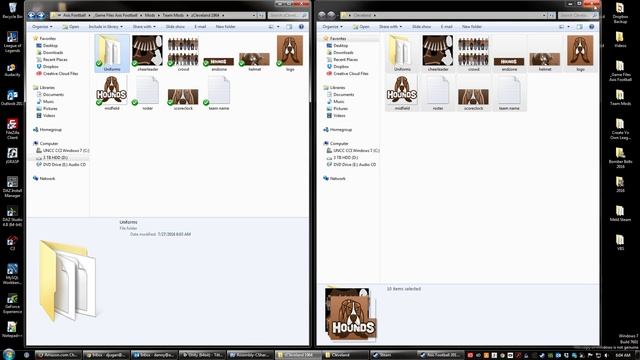The width and height of the screenshot is (640, 360).
Task: Click Slide show in the right window toolbar
Action: (421, 27)
